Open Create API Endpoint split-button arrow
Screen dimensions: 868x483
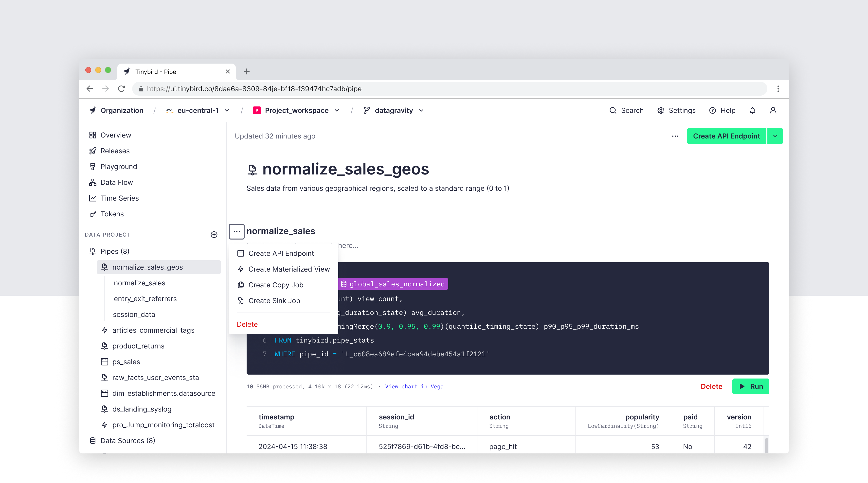pos(775,136)
